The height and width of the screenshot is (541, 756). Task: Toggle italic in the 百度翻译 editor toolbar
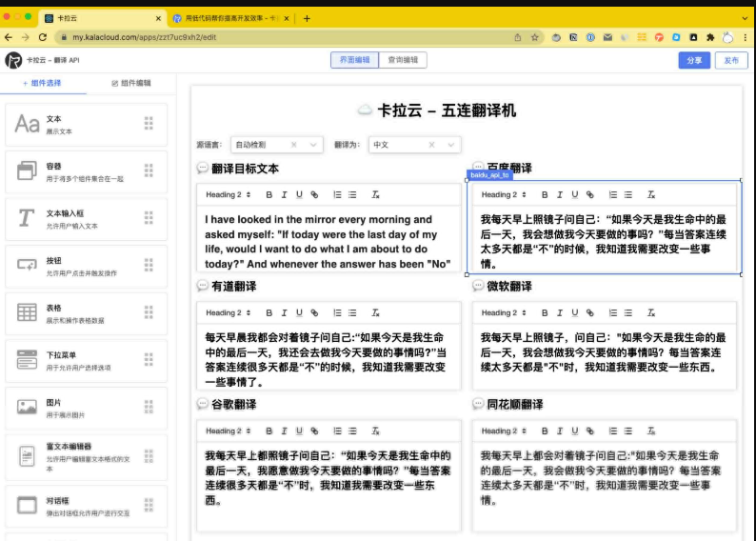coord(560,195)
